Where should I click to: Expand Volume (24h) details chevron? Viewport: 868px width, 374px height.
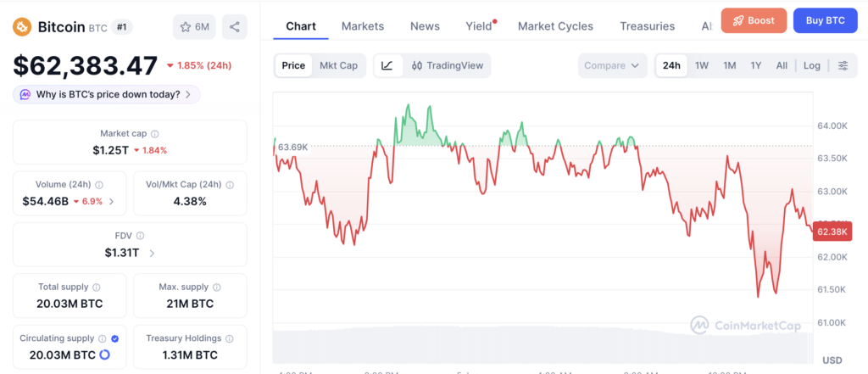click(111, 202)
